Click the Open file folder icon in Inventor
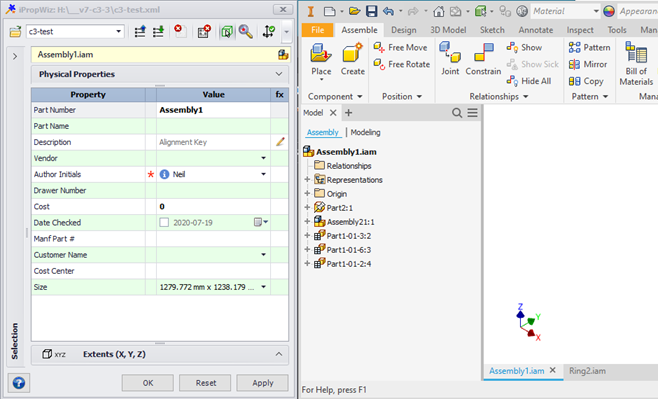658x399 pixels. pos(355,11)
